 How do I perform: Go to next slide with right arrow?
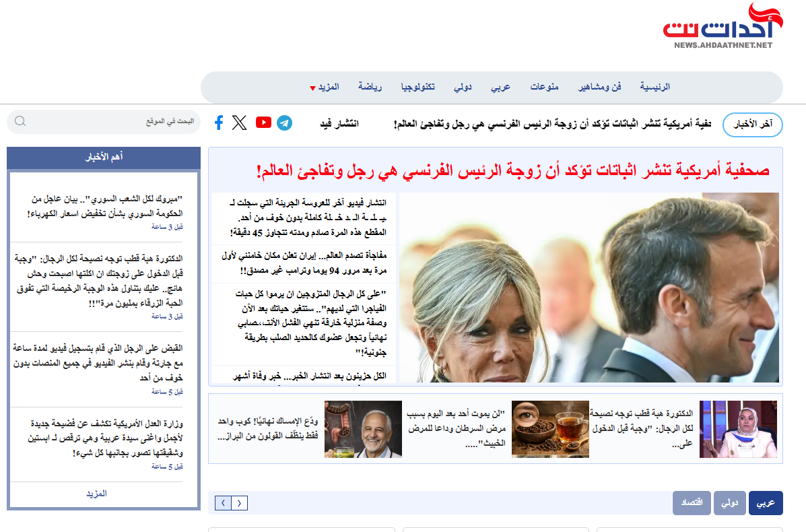tap(240, 502)
